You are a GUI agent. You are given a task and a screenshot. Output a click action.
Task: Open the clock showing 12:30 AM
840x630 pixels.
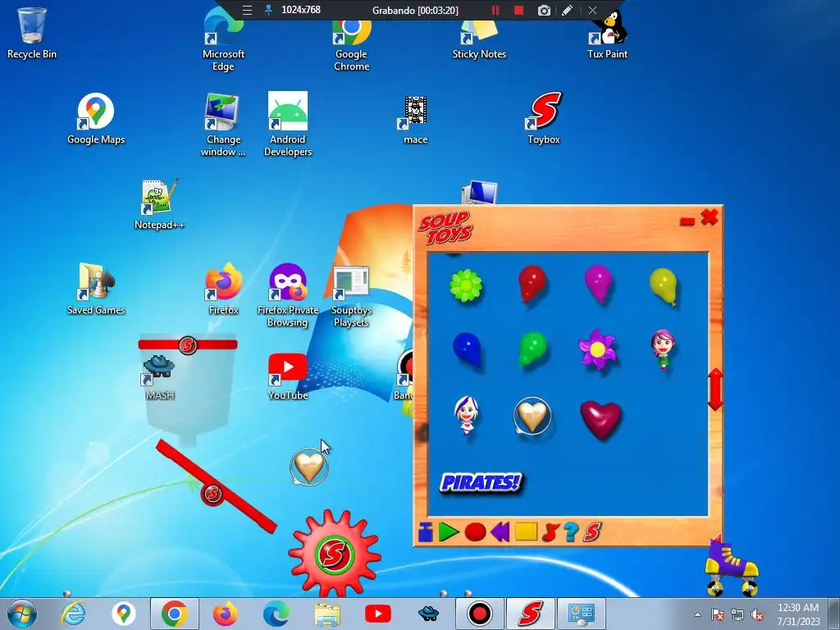coord(798,614)
